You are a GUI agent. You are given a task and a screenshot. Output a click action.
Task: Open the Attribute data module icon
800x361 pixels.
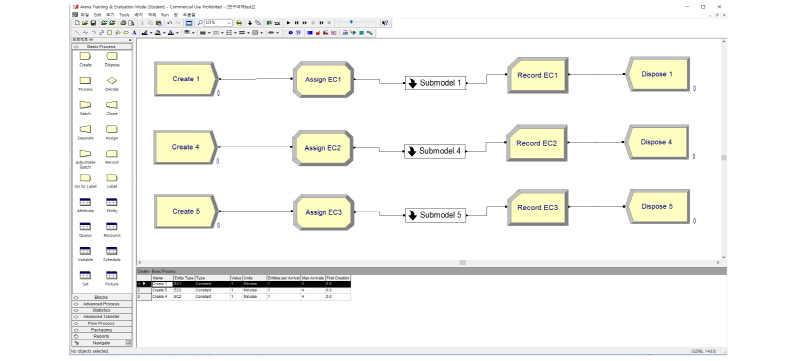click(85, 202)
